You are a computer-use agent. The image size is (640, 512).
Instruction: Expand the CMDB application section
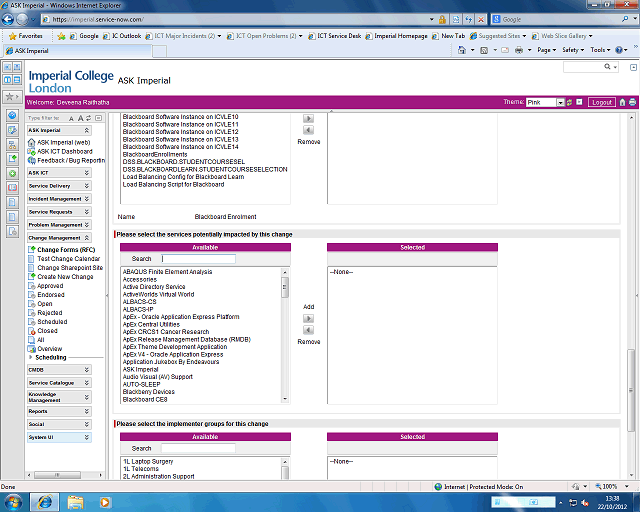[86, 369]
